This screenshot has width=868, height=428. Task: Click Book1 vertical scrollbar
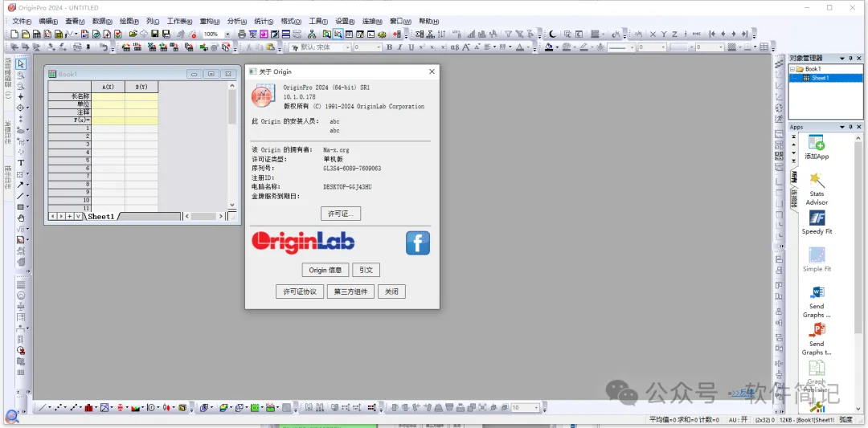[x=232, y=146]
